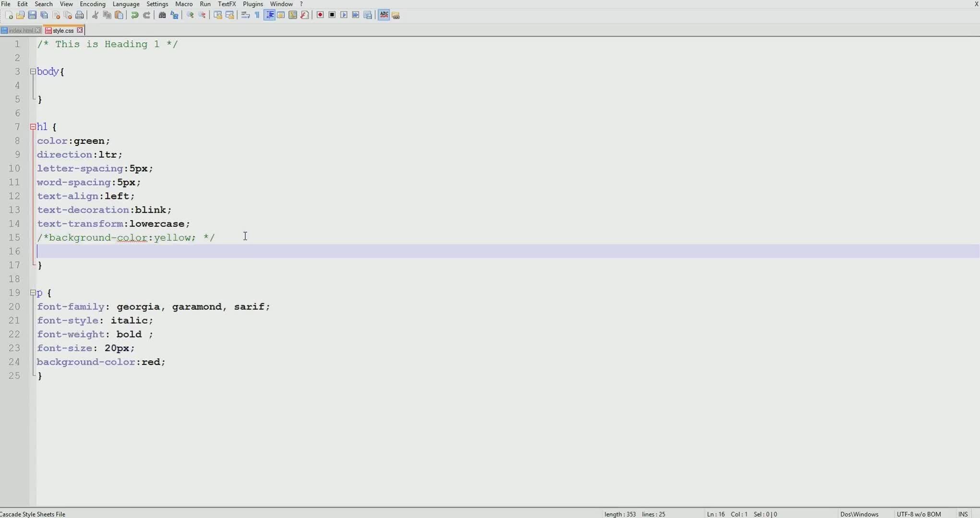Viewport: 980px width, 518px height.
Task: Open Find with the binoculars icon
Action: (x=162, y=15)
